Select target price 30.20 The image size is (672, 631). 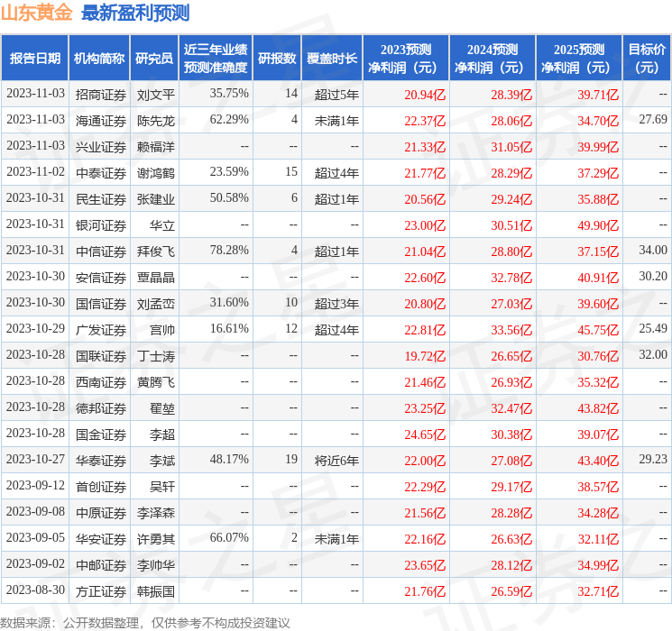pos(653,277)
